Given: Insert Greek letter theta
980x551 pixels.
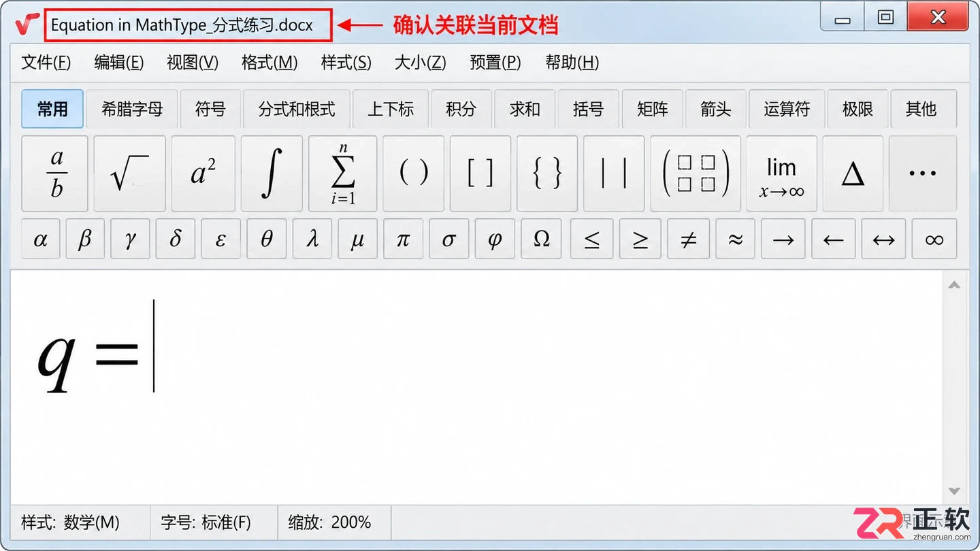Looking at the screenshot, I should click(266, 239).
